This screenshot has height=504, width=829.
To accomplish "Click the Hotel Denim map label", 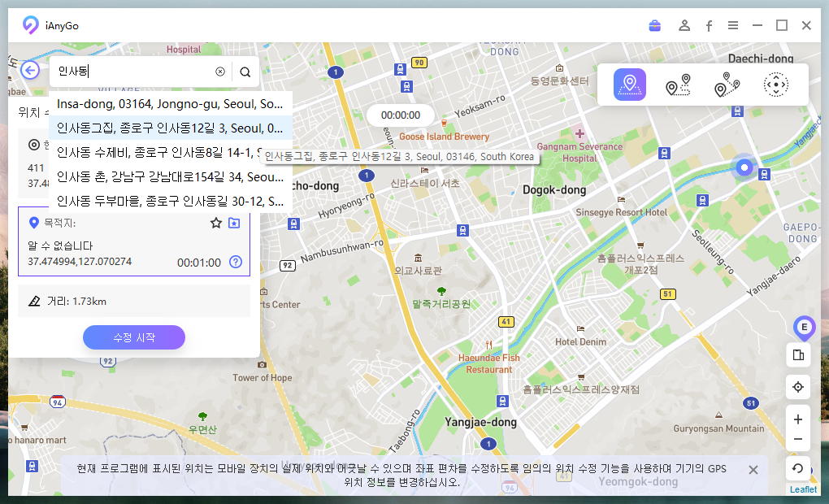I will pos(580,342).
